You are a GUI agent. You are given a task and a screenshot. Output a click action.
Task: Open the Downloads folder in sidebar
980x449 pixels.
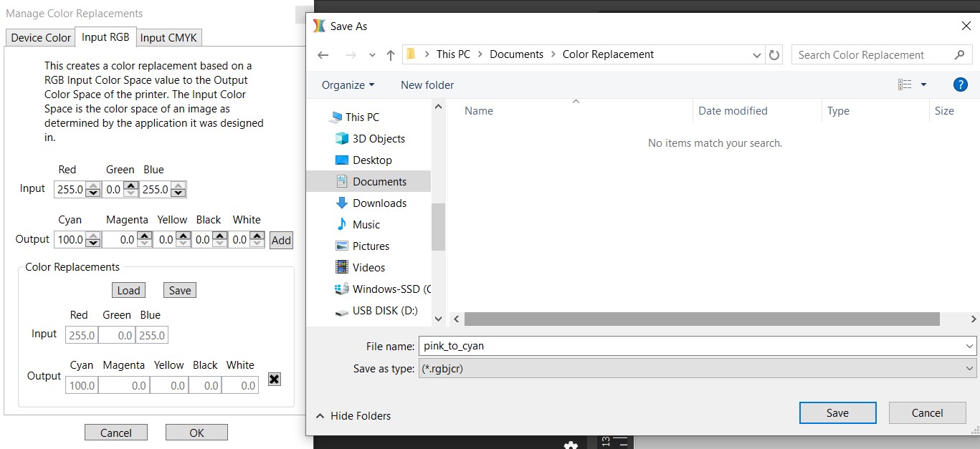tap(379, 203)
